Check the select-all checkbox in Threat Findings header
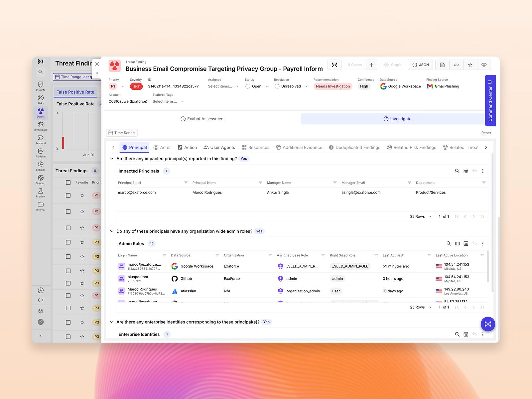This screenshot has width=532, height=399. [x=68, y=182]
